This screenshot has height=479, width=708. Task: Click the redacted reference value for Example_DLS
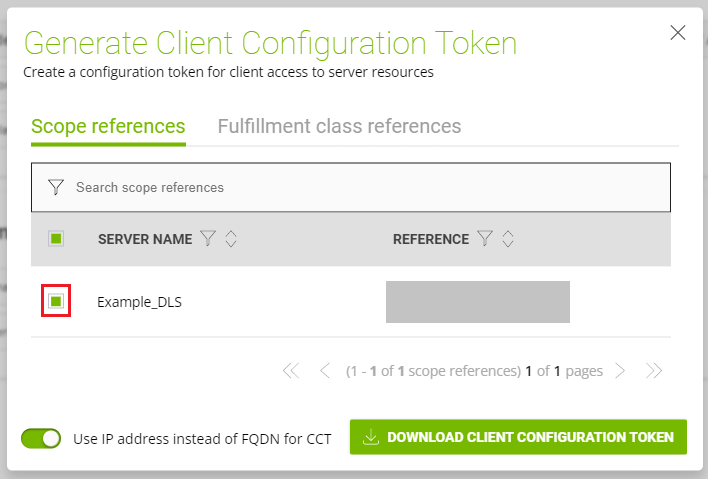pyautogui.click(x=477, y=301)
